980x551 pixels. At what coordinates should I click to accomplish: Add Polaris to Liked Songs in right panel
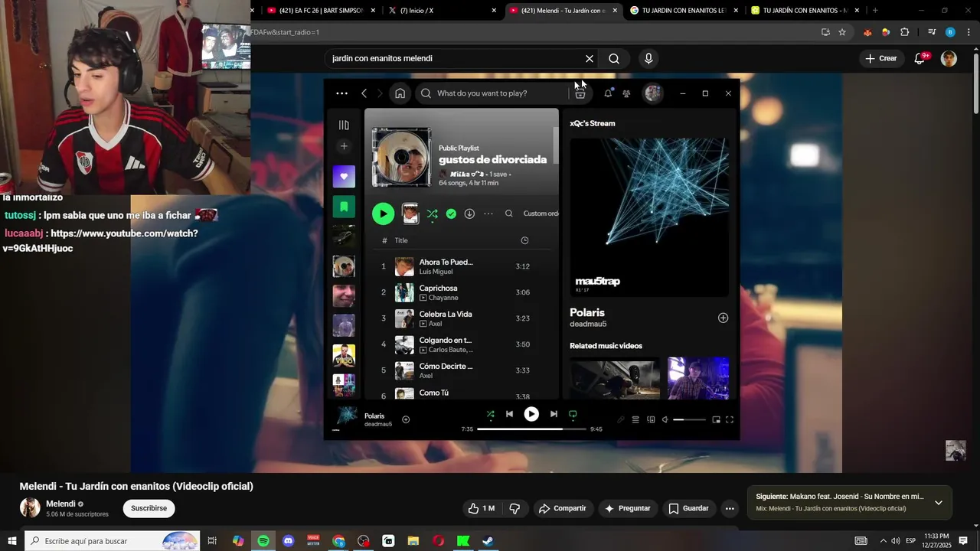tap(723, 318)
